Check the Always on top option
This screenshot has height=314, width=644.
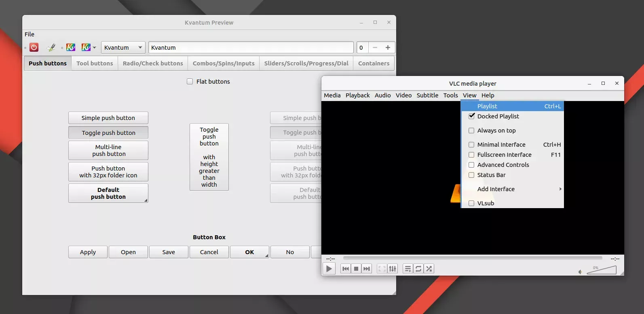tap(471, 131)
